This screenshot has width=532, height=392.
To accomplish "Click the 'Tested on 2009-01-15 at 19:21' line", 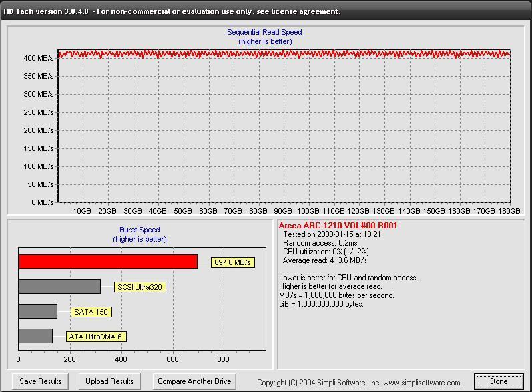I will point(332,234).
